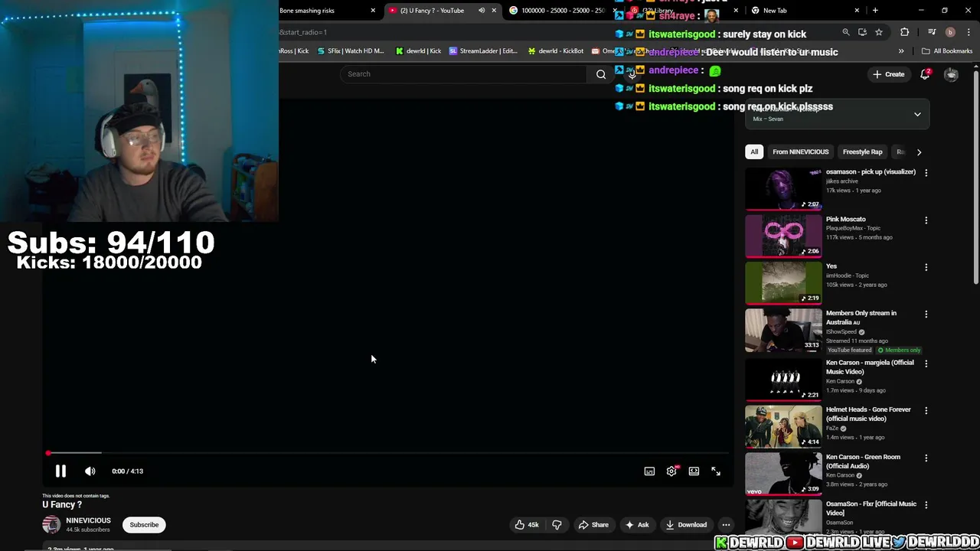The image size is (980, 551).
Task: Open the YouTube account avatar menu
Action: coord(951,74)
